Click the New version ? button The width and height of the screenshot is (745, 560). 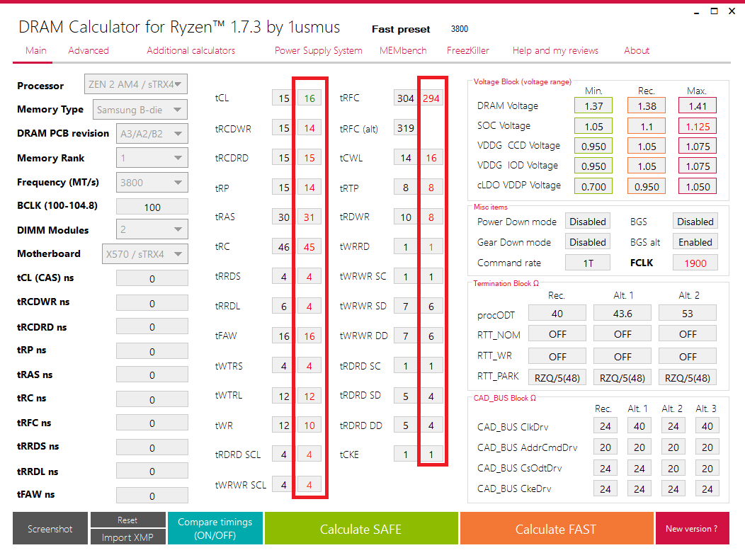point(693,528)
